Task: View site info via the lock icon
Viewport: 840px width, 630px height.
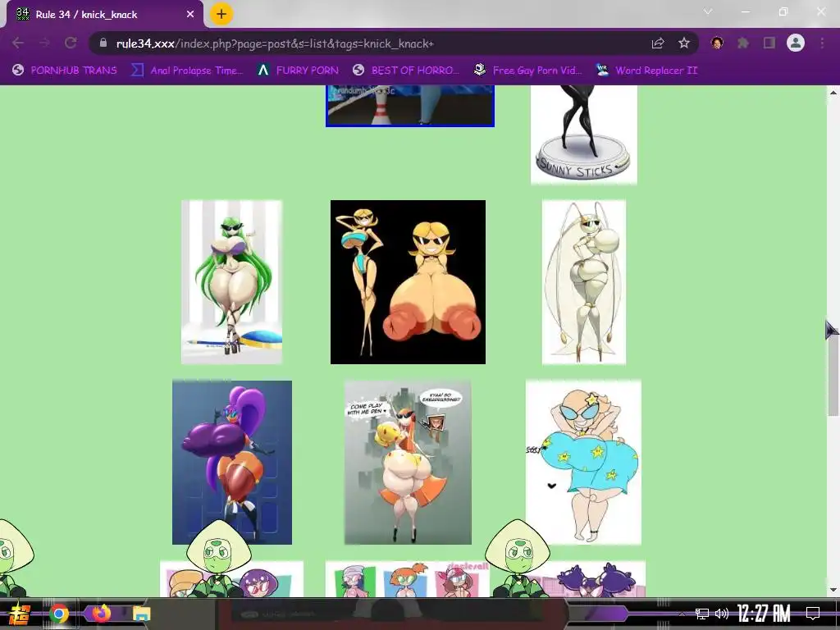Action: [103, 43]
